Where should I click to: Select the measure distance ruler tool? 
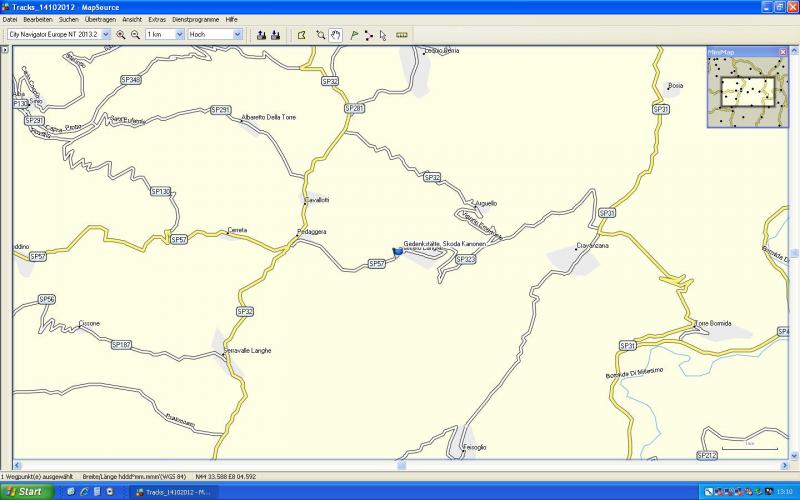point(402,34)
